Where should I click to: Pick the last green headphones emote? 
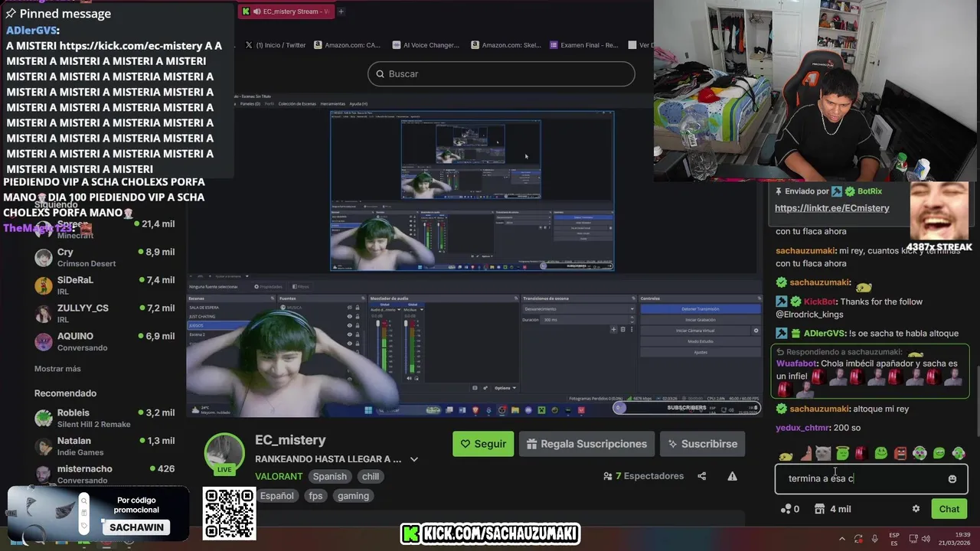959,453
